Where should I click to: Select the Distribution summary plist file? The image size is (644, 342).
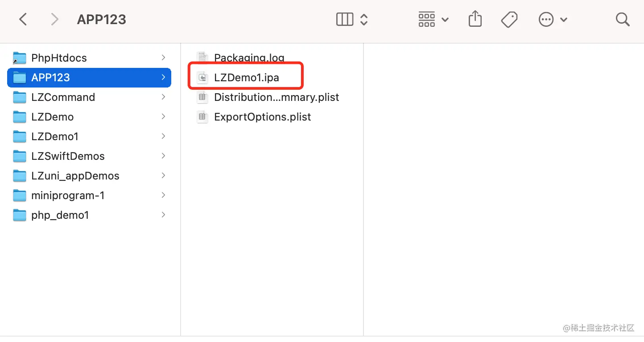coord(276,97)
